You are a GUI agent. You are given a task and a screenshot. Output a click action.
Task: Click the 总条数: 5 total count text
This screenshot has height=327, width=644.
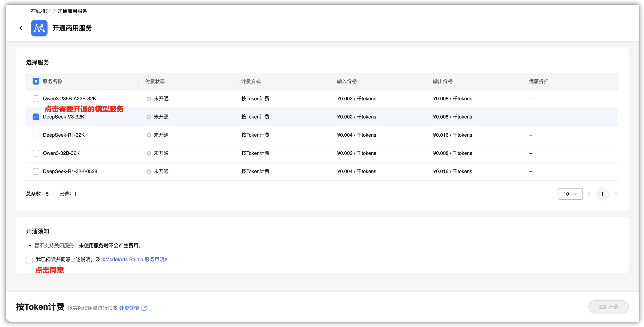pyautogui.click(x=37, y=194)
